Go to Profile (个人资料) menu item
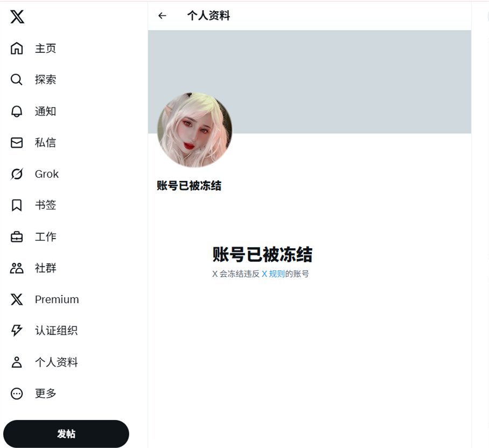Viewport: 489px width, 448px height. [x=44, y=362]
